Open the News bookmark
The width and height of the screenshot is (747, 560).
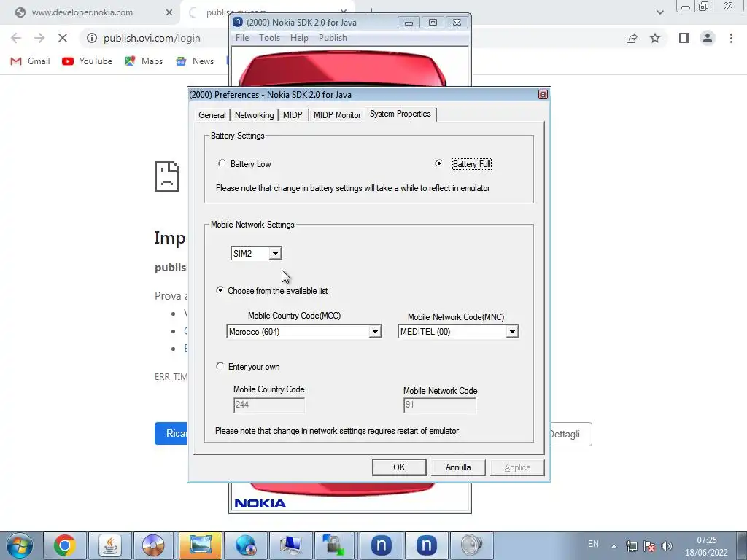pos(195,61)
